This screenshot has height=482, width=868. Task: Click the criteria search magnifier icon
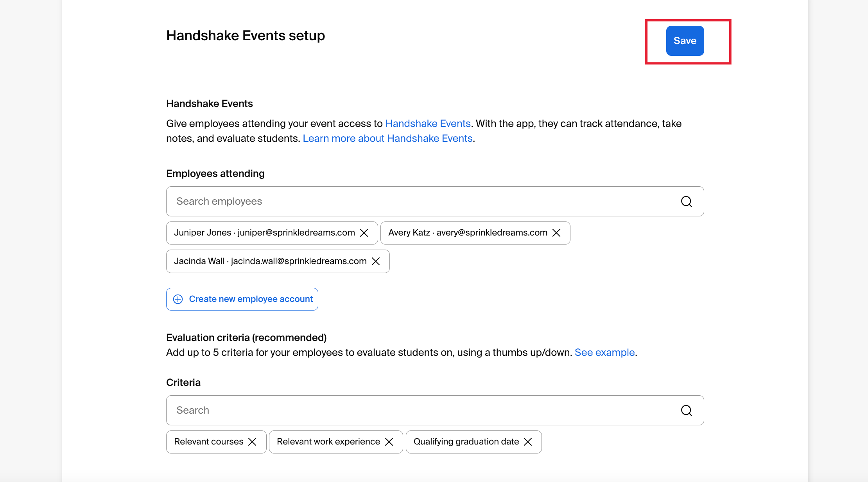(686, 411)
